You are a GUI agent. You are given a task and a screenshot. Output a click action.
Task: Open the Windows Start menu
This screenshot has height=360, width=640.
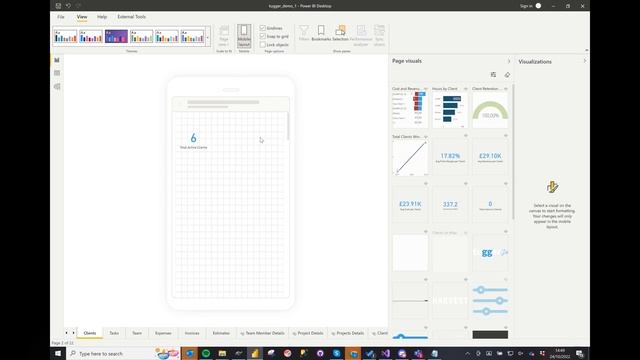click(x=58, y=353)
